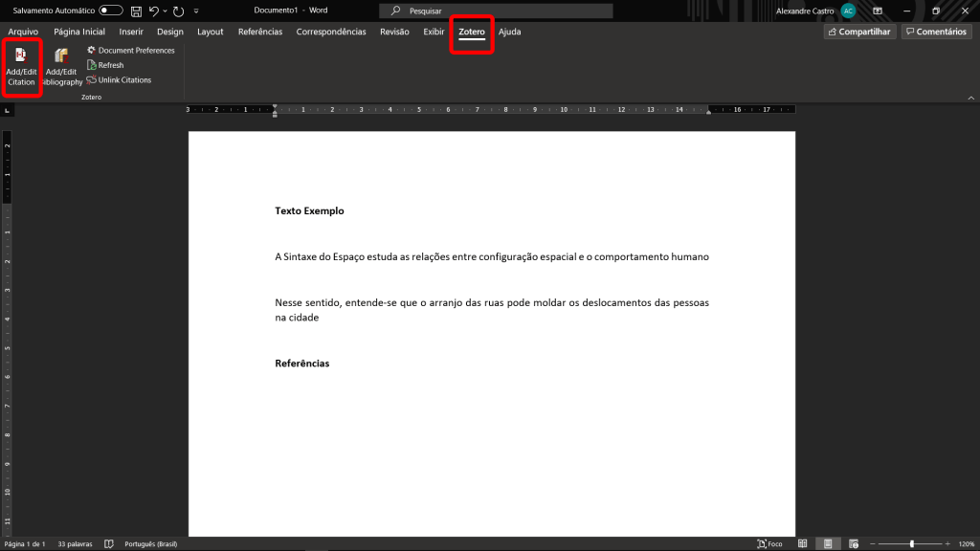Click the Redo arrow in title bar
This screenshot has width=980, height=551.
178,11
